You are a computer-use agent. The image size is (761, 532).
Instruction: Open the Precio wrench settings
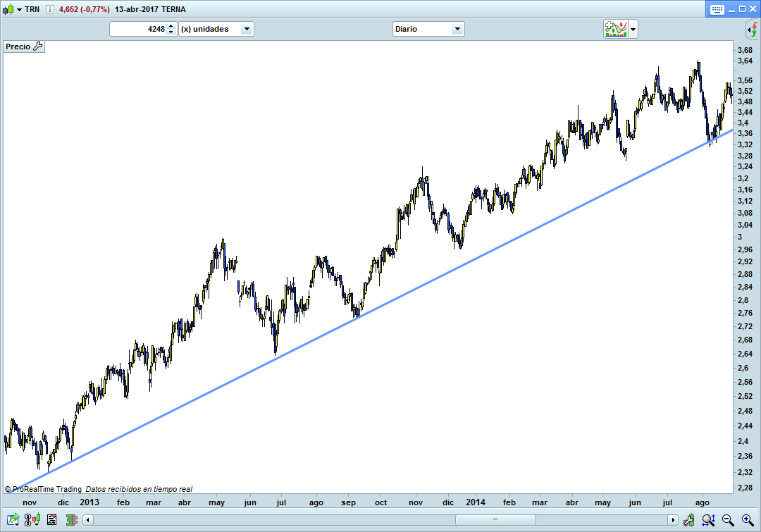[x=38, y=47]
